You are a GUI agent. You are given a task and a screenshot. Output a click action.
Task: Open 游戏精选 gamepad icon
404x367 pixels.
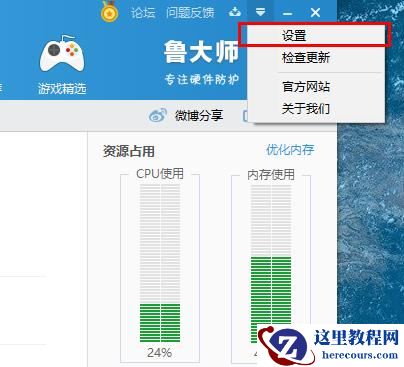62,53
